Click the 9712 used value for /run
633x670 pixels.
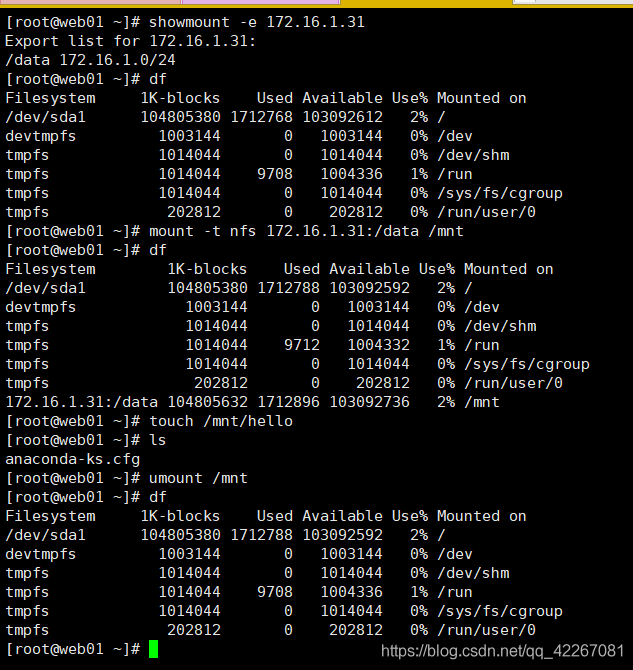302,345
